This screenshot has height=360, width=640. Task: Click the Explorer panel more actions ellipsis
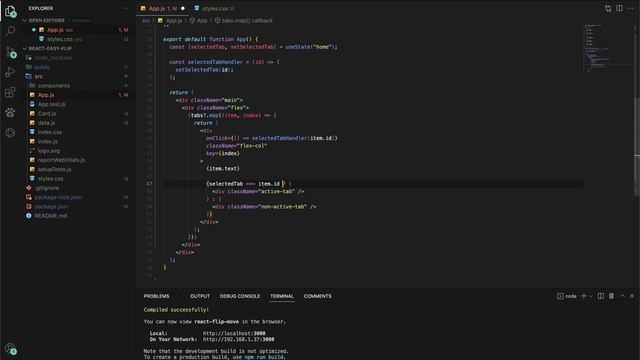pos(125,8)
